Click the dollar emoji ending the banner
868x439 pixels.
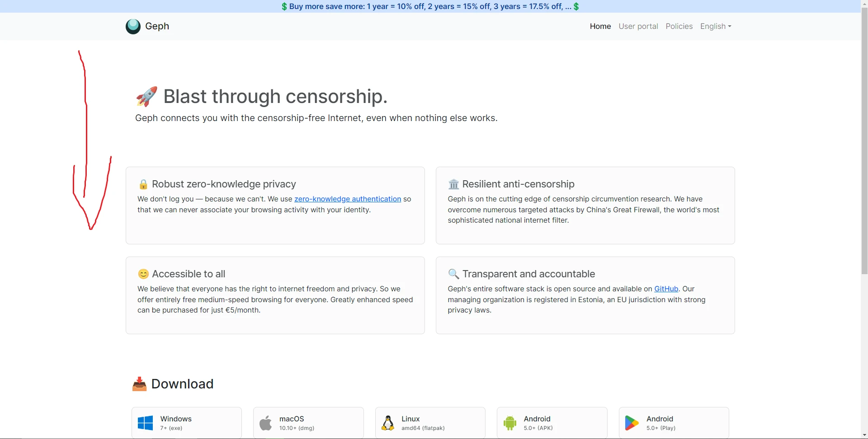(x=576, y=6)
